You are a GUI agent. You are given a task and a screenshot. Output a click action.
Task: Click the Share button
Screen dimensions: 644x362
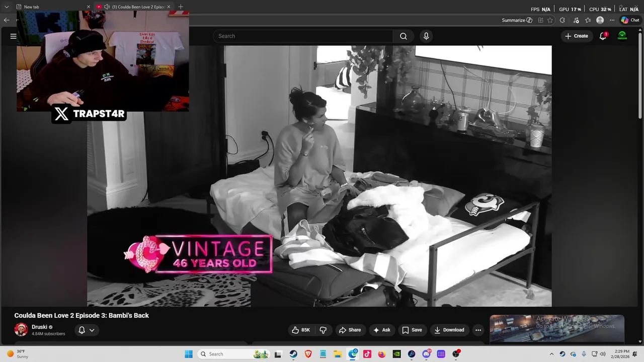350,330
